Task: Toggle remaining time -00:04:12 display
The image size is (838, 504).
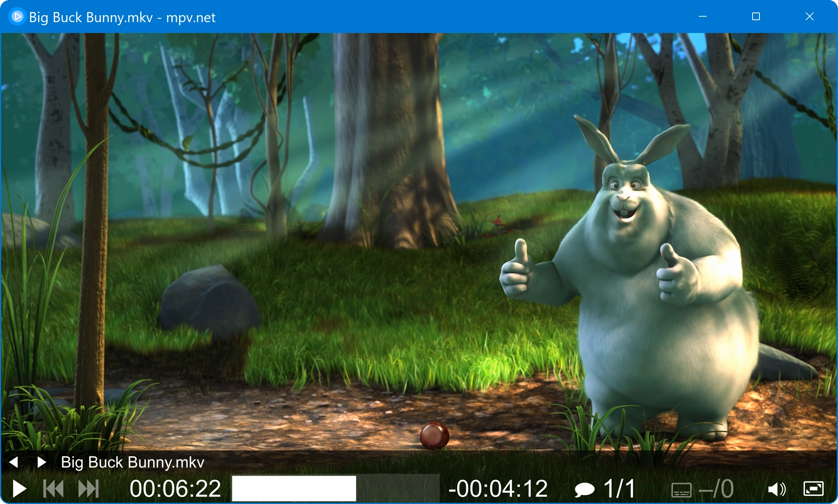Action: tap(498, 488)
